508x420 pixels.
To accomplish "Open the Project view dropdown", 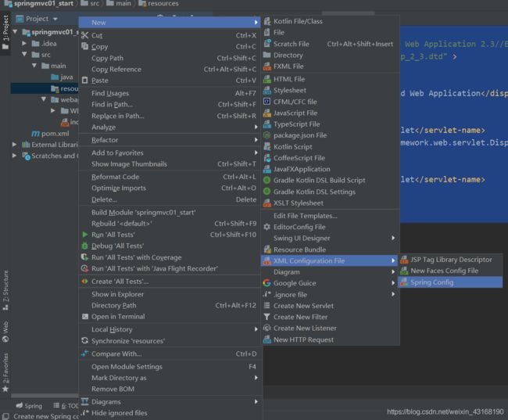I will coord(55,19).
